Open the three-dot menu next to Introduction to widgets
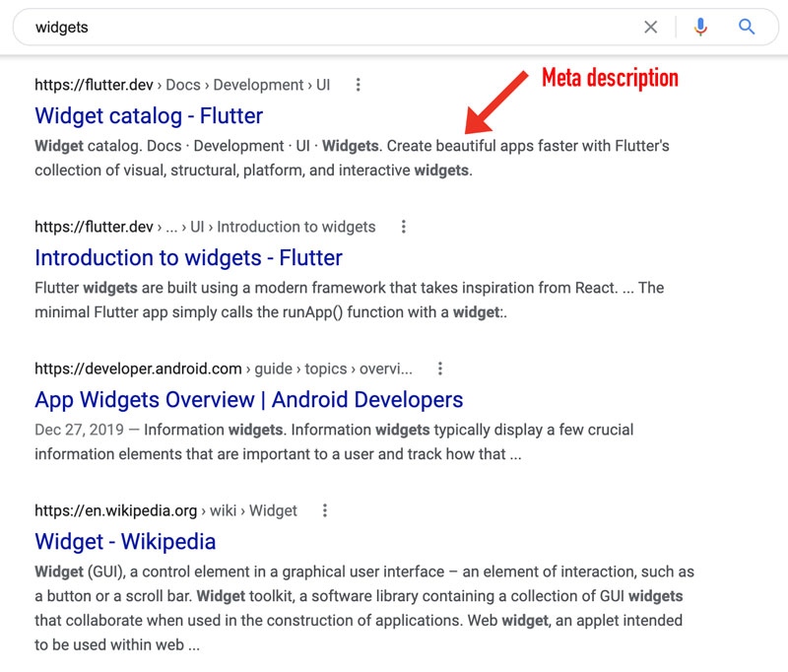This screenshot has width=788, height=672. tap(403, 227)
